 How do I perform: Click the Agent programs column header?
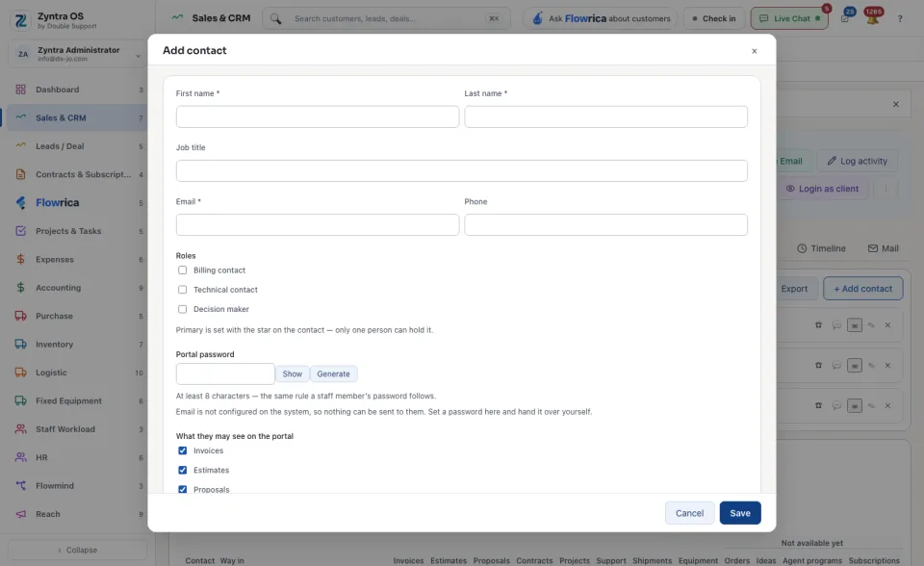pos(812,560)
